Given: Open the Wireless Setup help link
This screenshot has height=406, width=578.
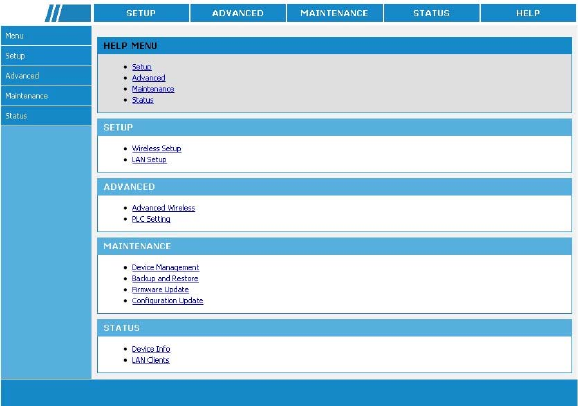Looking at the screenshot, I should coord(156,148).
